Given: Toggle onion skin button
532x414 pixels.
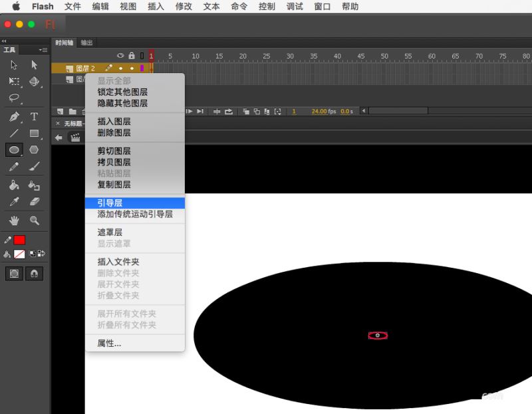Looking at the screenshot, I should [x=246, y=112].
